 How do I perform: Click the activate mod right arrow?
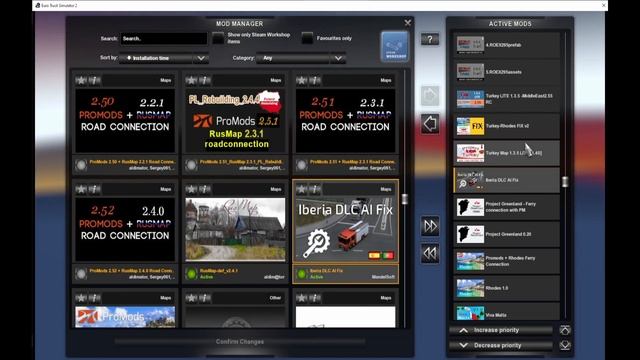coord(430,96)
